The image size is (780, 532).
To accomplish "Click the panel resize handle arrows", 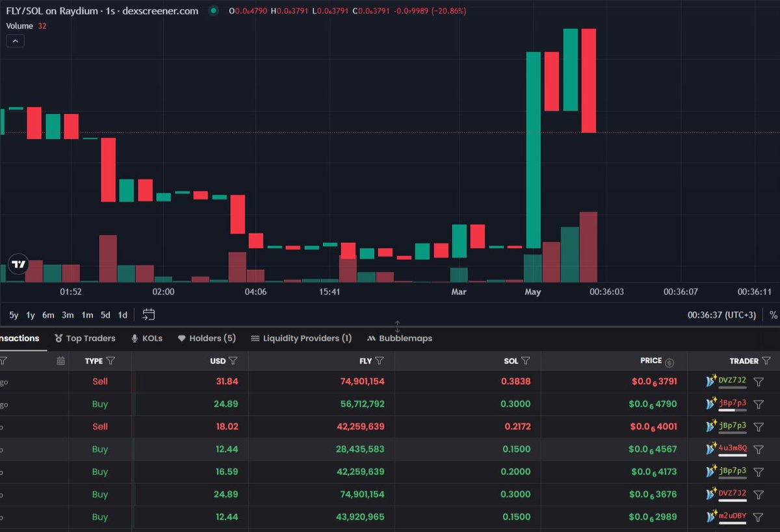I will 398,326.
